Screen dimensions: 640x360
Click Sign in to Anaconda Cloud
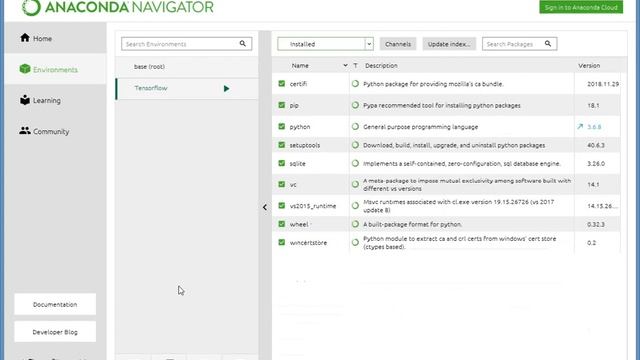[581, 7]
